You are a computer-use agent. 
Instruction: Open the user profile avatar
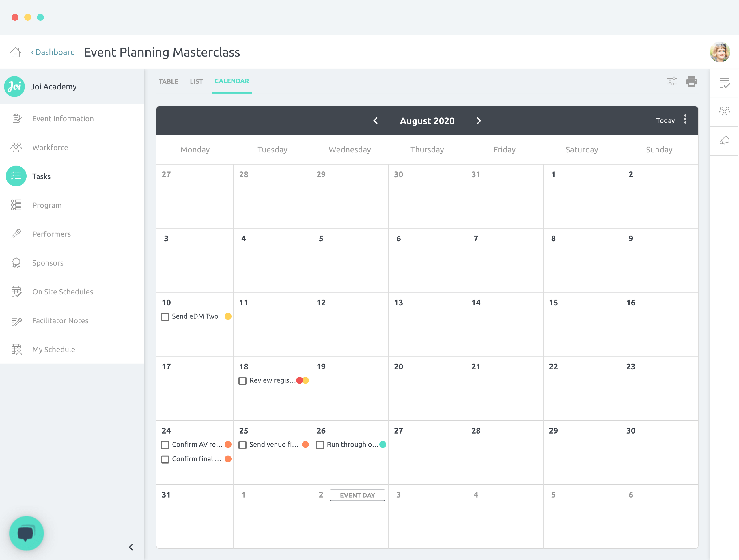tap(719, 52)
